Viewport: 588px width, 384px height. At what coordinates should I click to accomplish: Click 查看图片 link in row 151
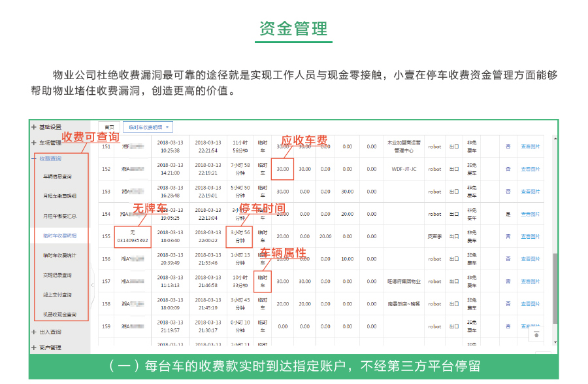pyautogui.click(x=531, y=147)
